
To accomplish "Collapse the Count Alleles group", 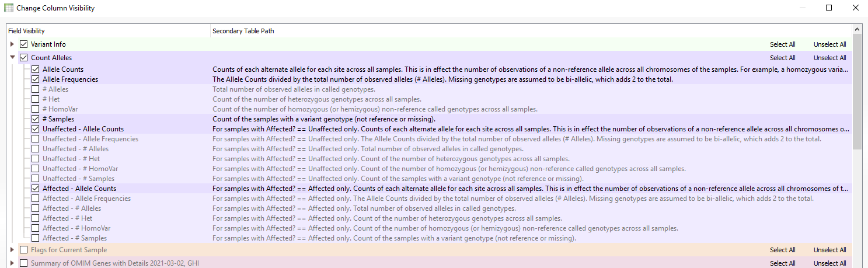I will pos(12,58).
